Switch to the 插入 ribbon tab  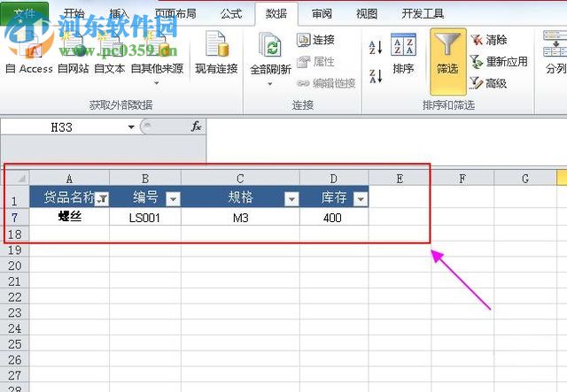(x=119, y=14)
